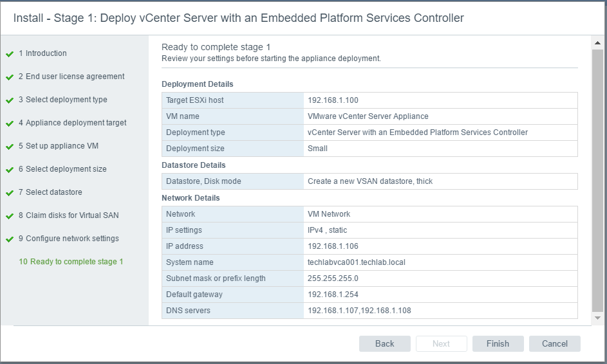Click the Target ESXi host value 192.168.1.100

tap(333, 100)
